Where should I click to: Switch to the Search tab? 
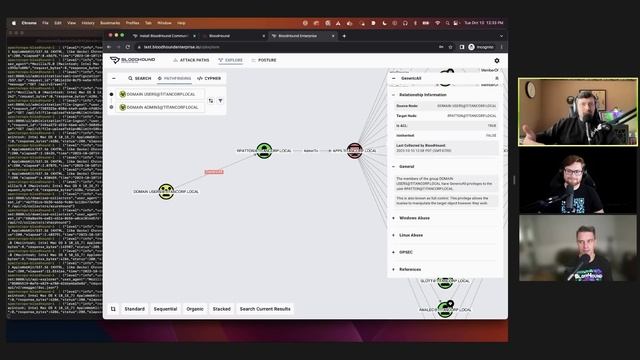pos(140,78)
